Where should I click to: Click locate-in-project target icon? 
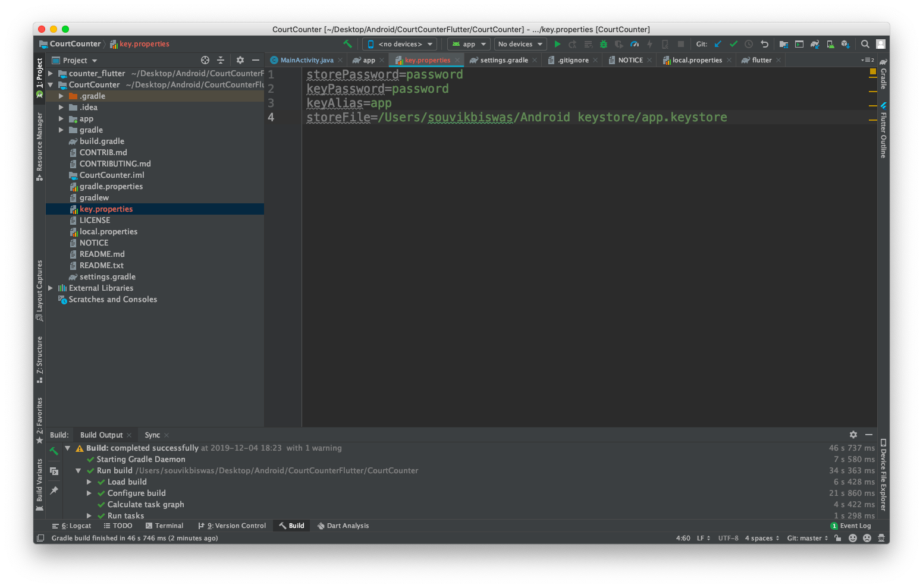click(205, 60)
